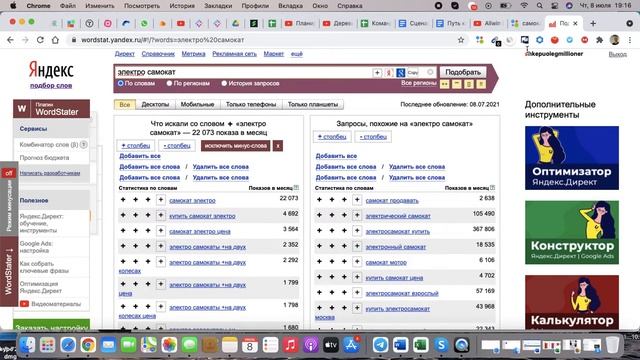Click the plus icon inside the search field
This screenshot has width=640, height=360.
point(377,72)
